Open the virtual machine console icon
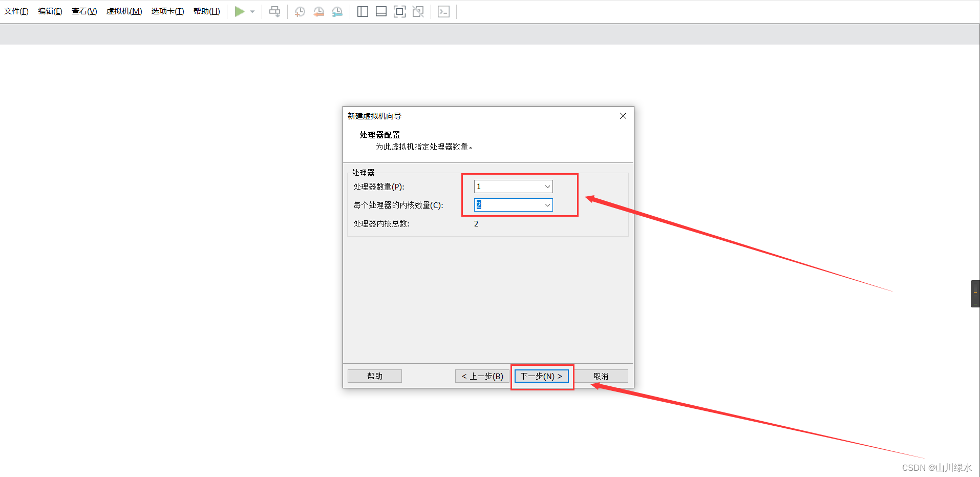 point(443,11)
